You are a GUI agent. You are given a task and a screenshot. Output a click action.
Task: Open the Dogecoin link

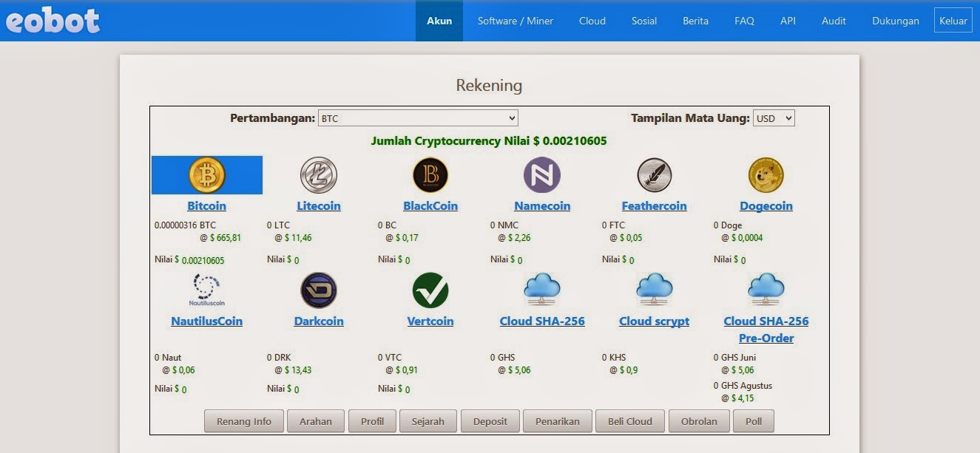coord(766,206)
